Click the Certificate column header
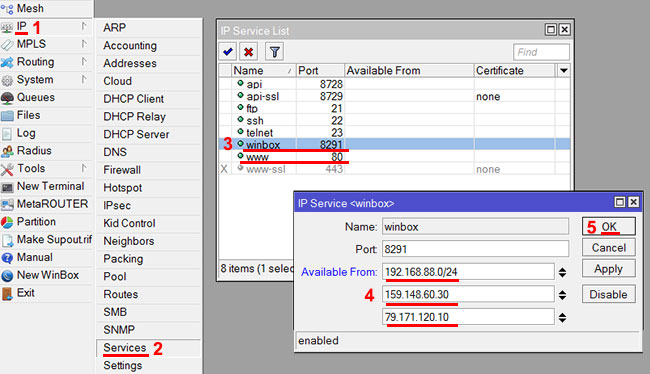The image size is (650, 374). (514, 70)
